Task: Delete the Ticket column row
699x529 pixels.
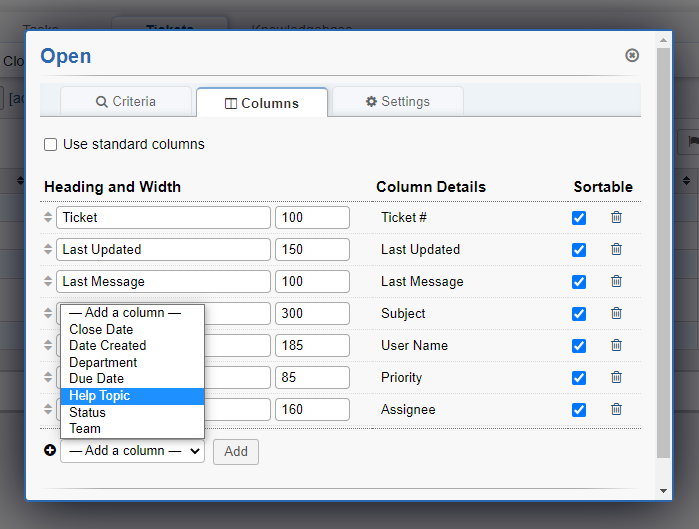Action: pyautogui.click(x=616, y=217)
